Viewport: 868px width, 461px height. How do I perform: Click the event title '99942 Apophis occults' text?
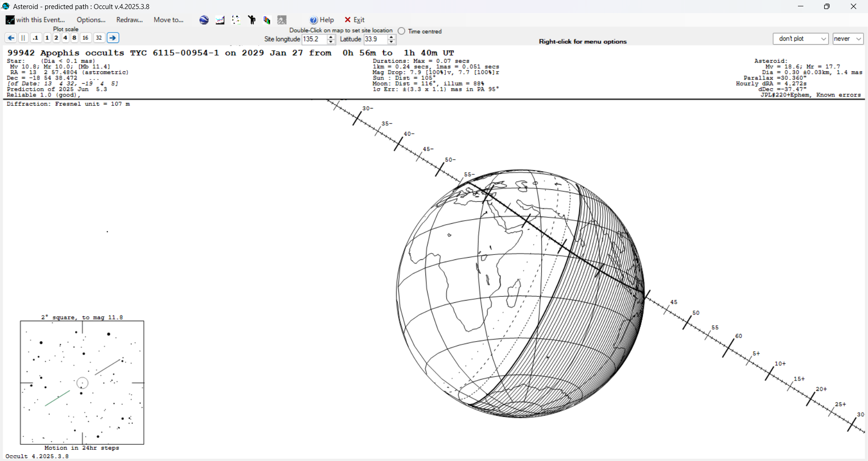coord(66,53)
